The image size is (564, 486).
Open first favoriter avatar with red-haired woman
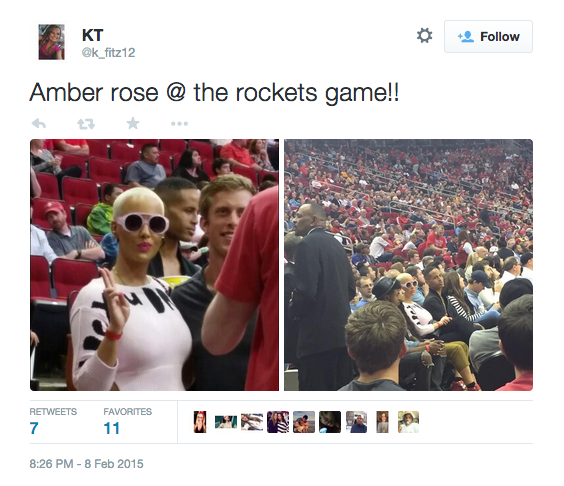(200, 422)
